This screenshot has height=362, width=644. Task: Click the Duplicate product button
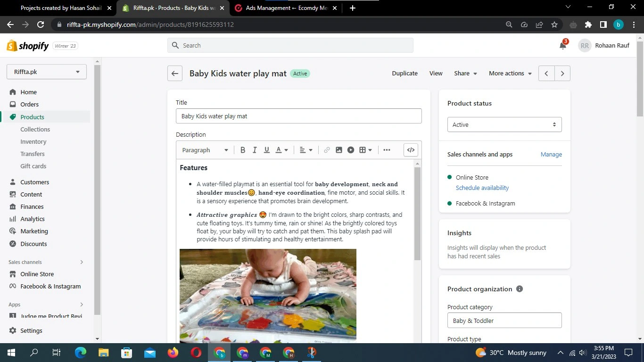click(405, 73)
